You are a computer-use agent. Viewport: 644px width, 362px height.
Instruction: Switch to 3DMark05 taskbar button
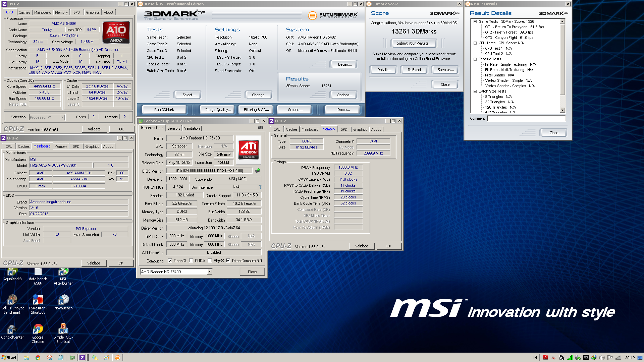coord(117,358)
